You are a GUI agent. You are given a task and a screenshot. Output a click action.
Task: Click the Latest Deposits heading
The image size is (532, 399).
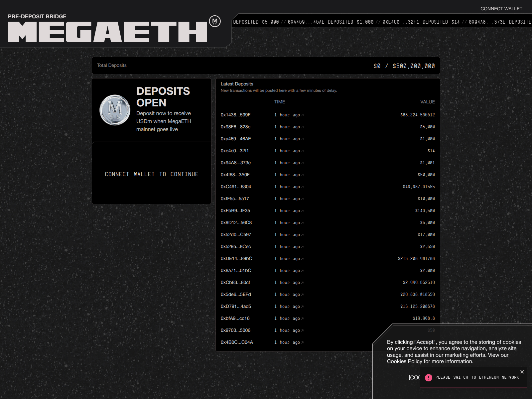click(x=237, y=84)
